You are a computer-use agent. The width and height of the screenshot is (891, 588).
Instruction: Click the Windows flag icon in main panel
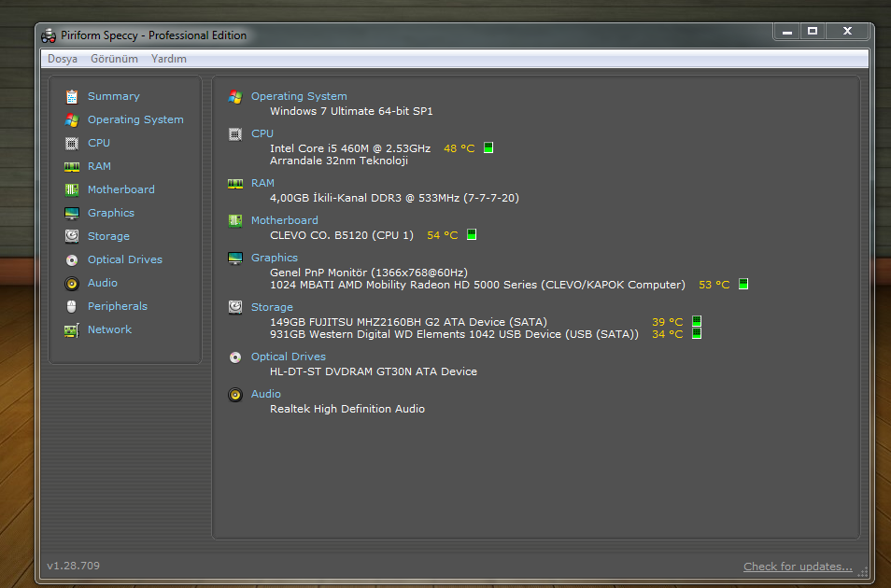click(235, 96)
